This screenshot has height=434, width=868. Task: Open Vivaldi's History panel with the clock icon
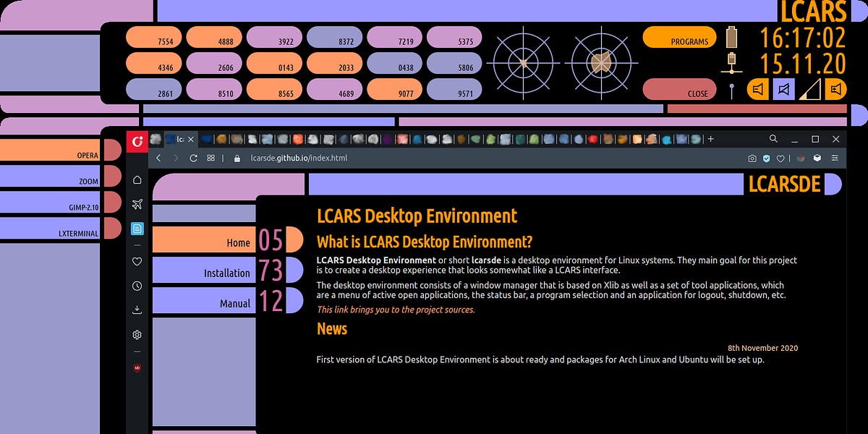(x=137, y=285)
